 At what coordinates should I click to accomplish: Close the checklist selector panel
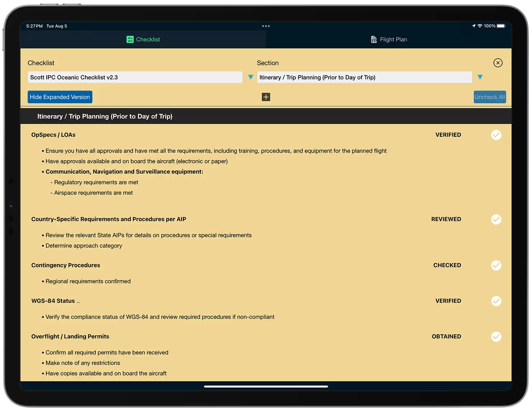pyautogui.click(x=498, y=63)
